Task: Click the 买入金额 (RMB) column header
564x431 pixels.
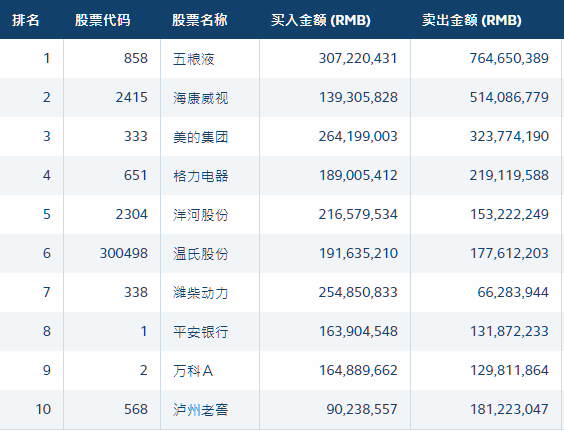Action: coord(320,20)
